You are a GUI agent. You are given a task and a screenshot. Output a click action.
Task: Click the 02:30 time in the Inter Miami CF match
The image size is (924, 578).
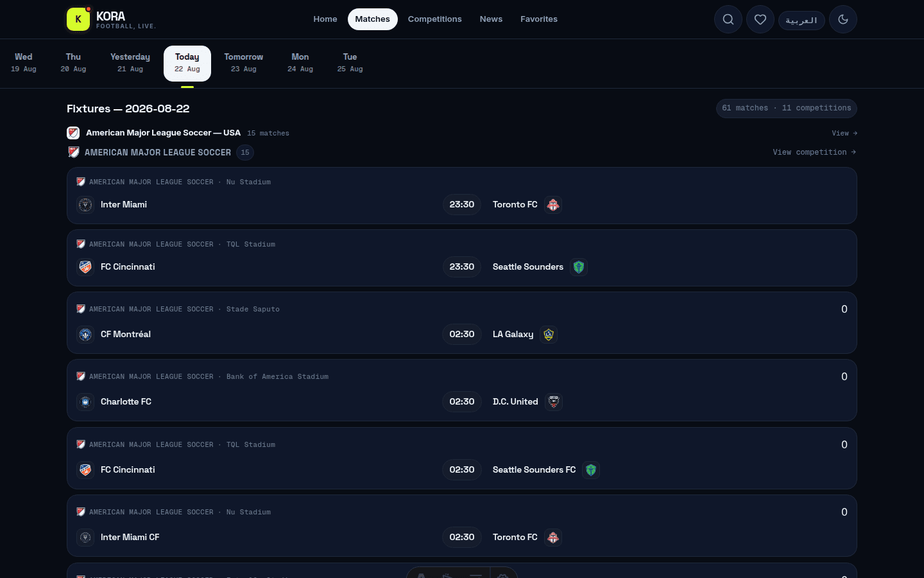(x=462, y=538)
